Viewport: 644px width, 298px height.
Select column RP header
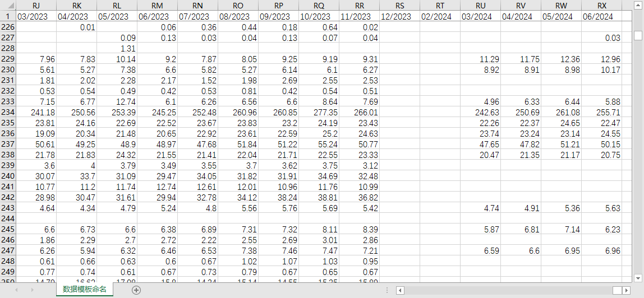tap(278, 6)
